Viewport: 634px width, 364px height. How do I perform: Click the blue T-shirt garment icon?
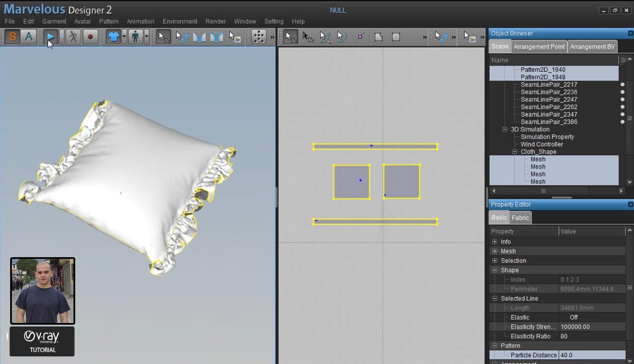tap(113, 37)
